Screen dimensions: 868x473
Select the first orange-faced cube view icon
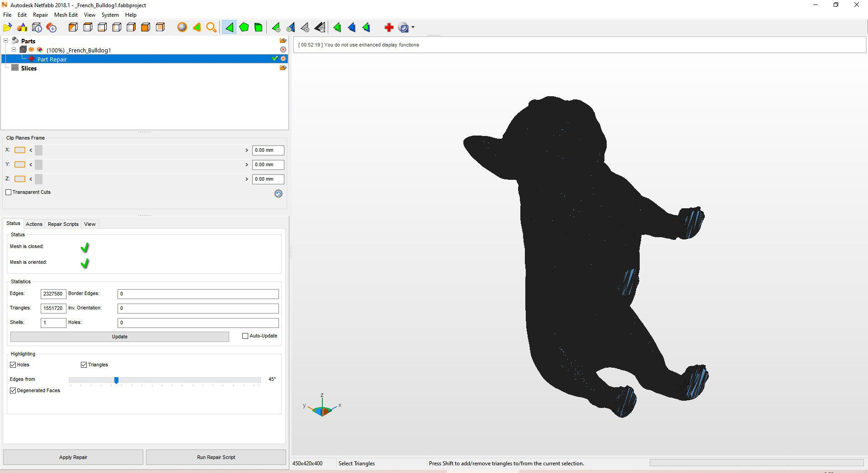(x=73, y=28)
